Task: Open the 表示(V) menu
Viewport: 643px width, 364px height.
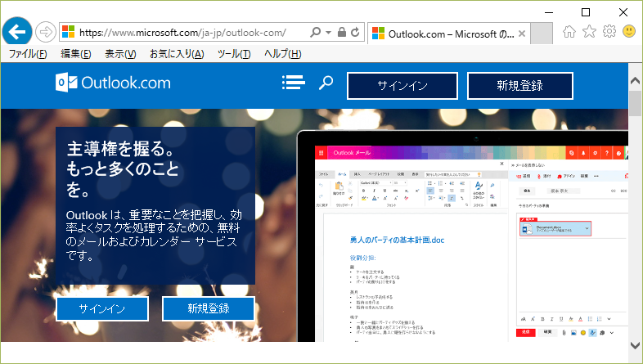Action: [x=120, y=54]
